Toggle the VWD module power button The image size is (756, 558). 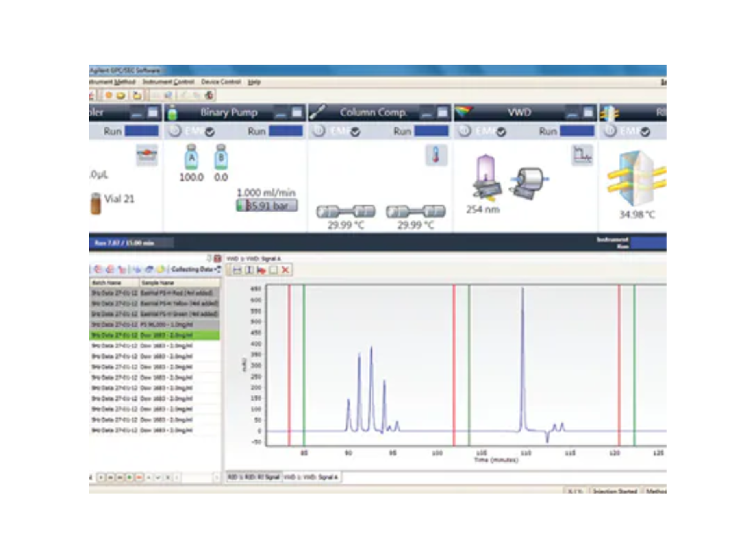click(465, 131)
